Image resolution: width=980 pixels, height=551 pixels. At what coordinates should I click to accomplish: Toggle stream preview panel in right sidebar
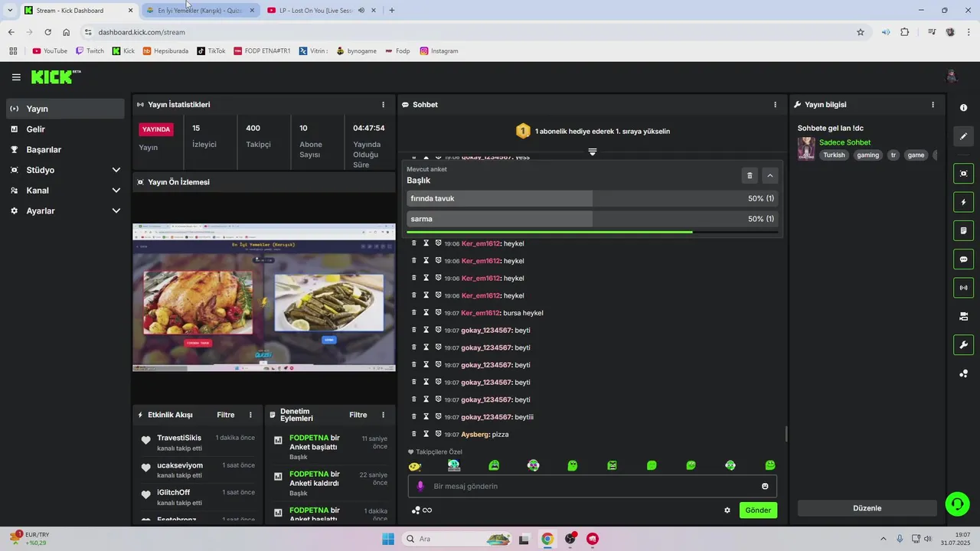(963, 174)
